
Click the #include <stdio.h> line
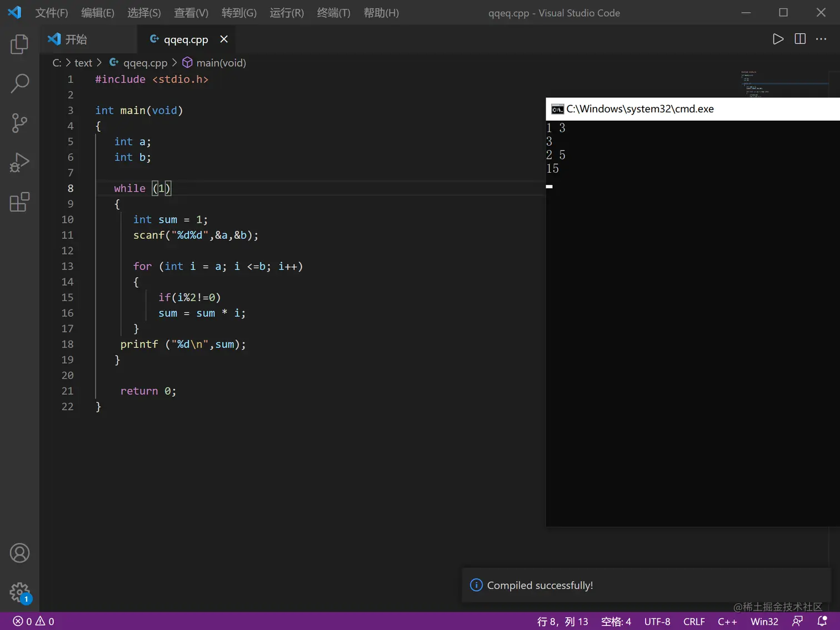152,79
